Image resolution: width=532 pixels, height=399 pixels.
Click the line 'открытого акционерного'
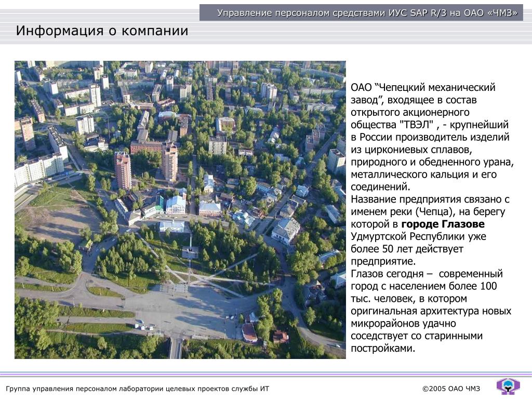click(410, 112)
